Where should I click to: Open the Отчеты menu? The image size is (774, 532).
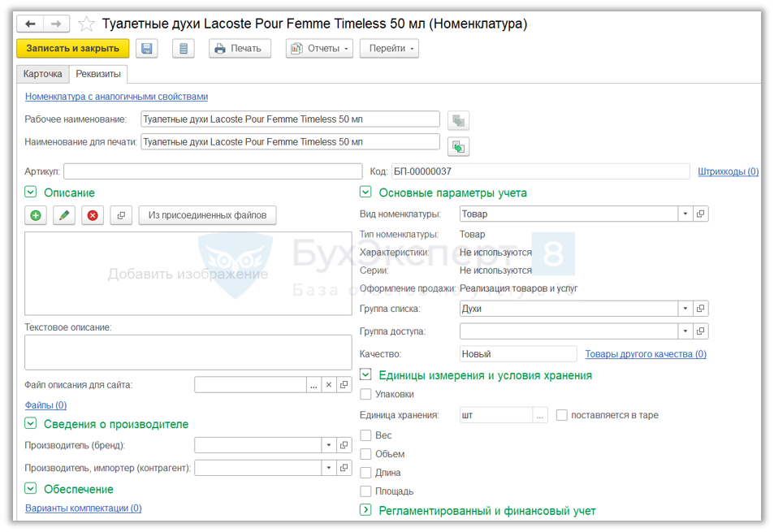pos(319,49)
